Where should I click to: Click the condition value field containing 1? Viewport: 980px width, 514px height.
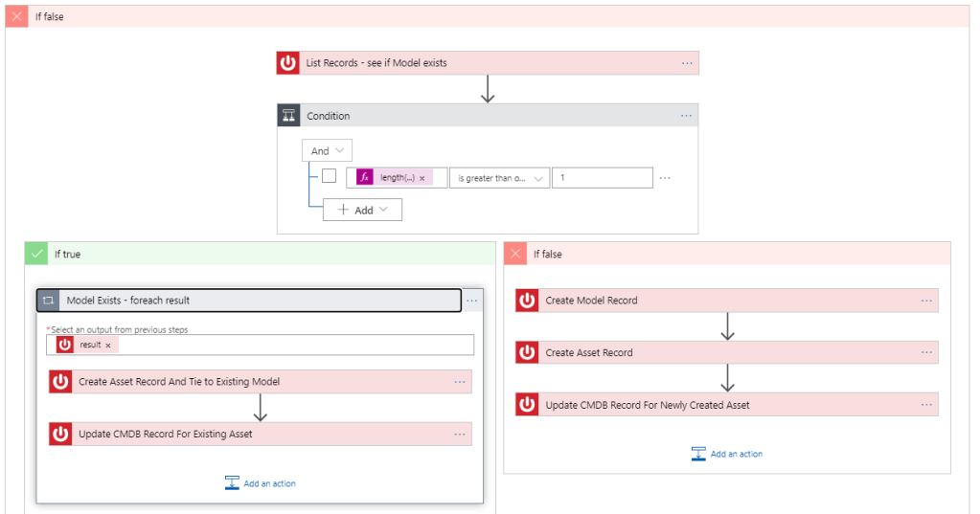click(x=602, y=178)
